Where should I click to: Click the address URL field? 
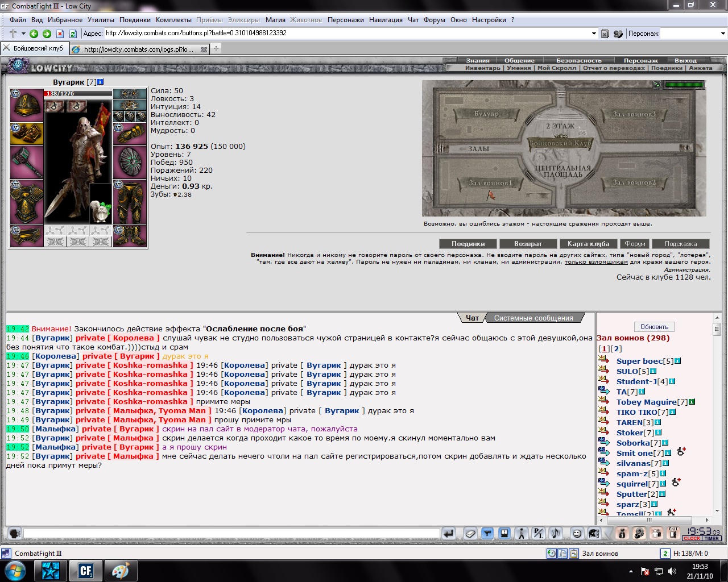(x=347, y=34)
